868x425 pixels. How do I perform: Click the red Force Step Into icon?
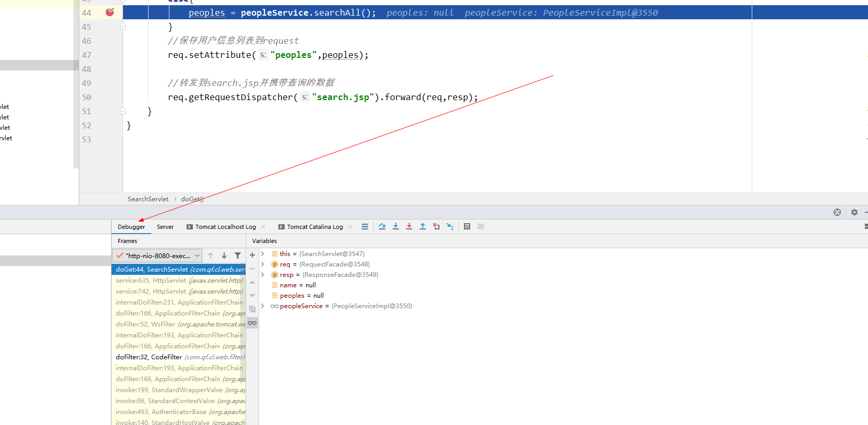409,226
